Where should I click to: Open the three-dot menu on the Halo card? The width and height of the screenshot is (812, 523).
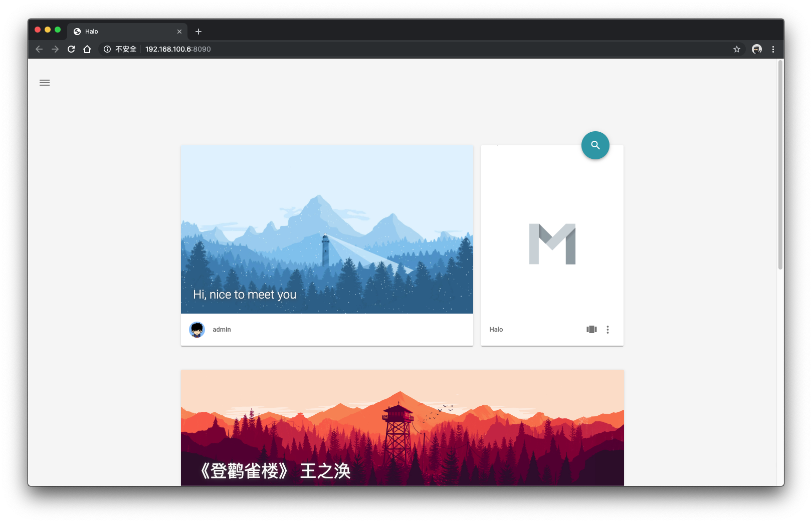coord(607,329)
